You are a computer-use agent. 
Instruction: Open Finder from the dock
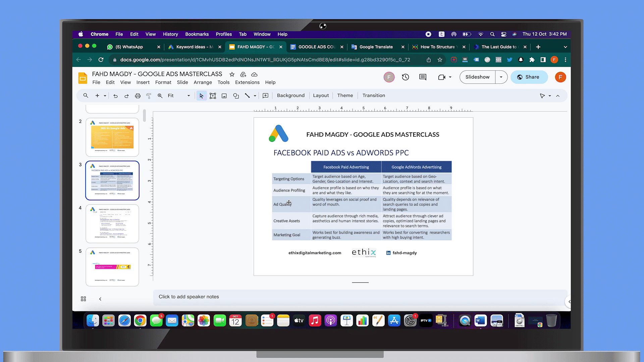(x=93, y=321)
